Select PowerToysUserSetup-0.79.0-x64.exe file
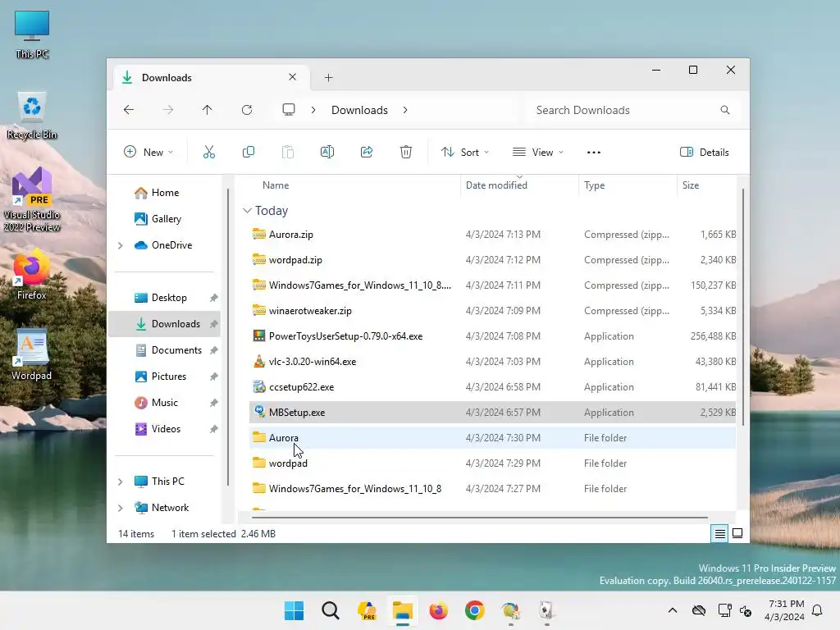The height and width of the screenshot is (630, 840). pos(493,336)
